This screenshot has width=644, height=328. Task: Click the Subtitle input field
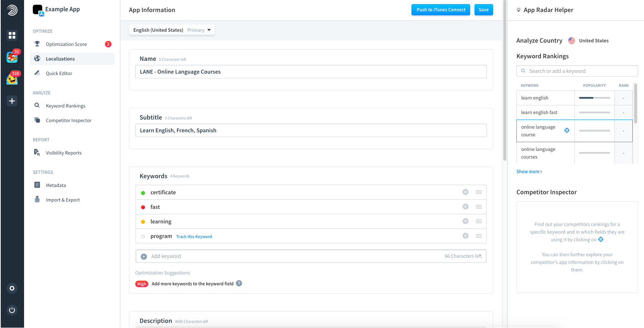coord(311,130)
